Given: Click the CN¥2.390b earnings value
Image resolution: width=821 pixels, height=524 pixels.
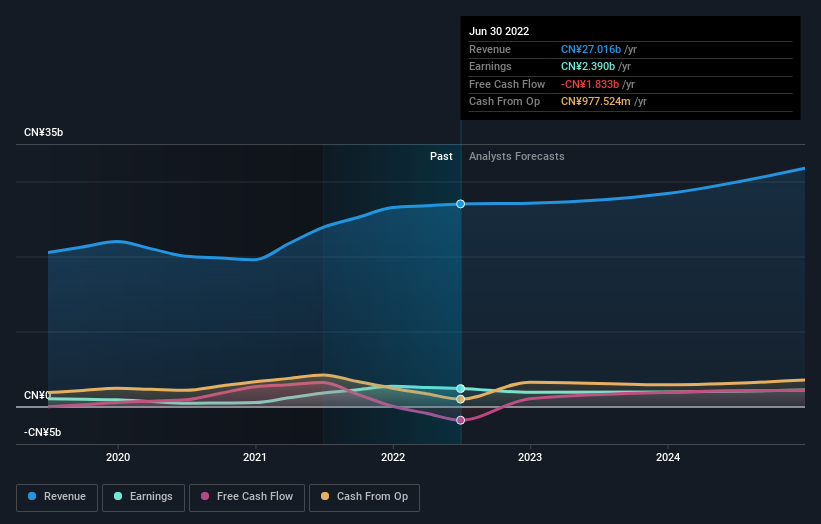Looking at the screenshot, I should pyautogui.click(x=588, y=66).
